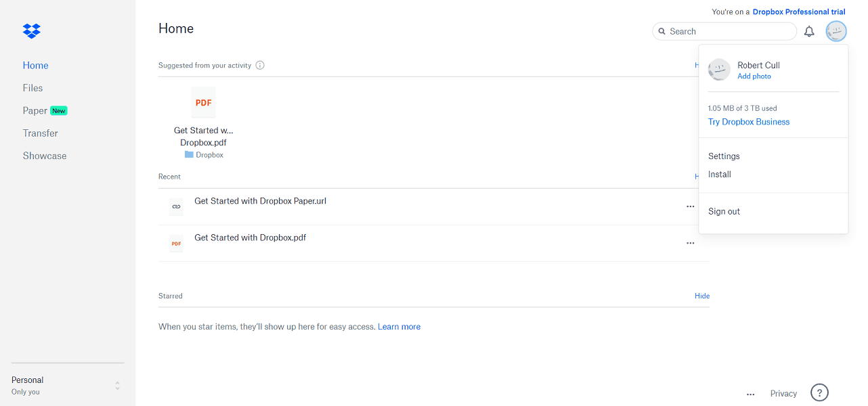The width and height of the screenshot is (868, 406).
Task: Click the account avatar in the top bar
Action: click(x=836, y=31)
